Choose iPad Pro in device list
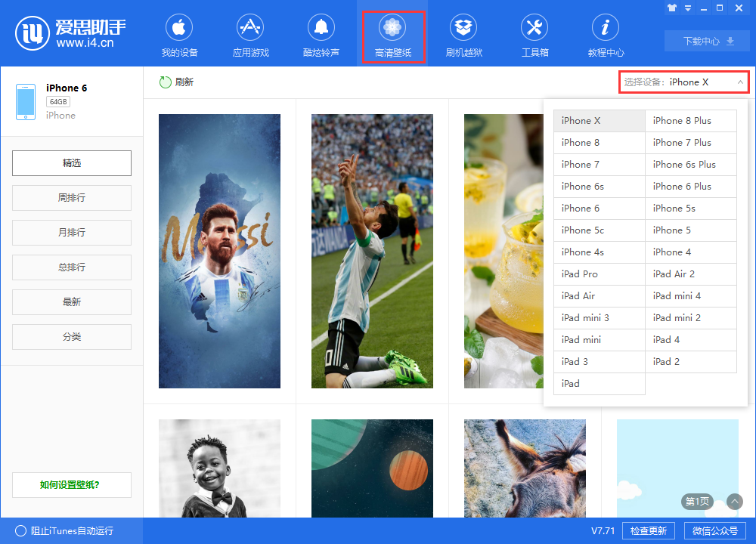This screenshot has width=756, height=544. (x=599, y=274)
